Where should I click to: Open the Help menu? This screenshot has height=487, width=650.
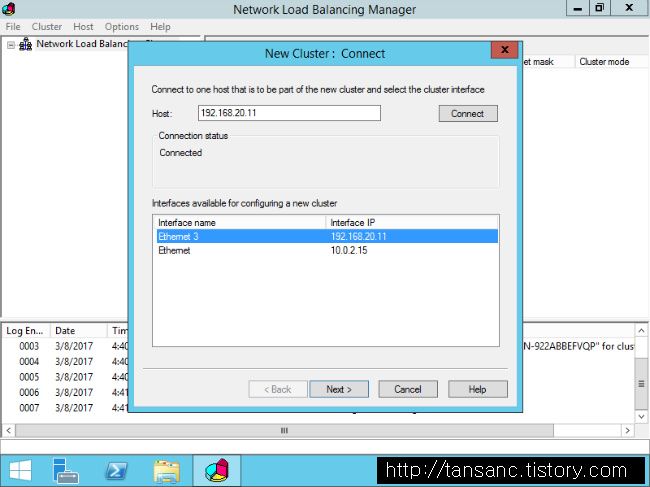pos(160,27)
